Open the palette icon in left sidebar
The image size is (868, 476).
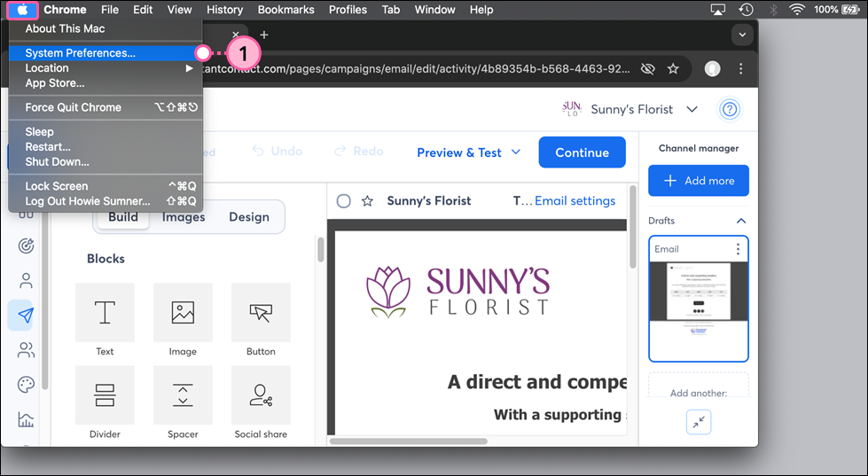pos(26,385)
